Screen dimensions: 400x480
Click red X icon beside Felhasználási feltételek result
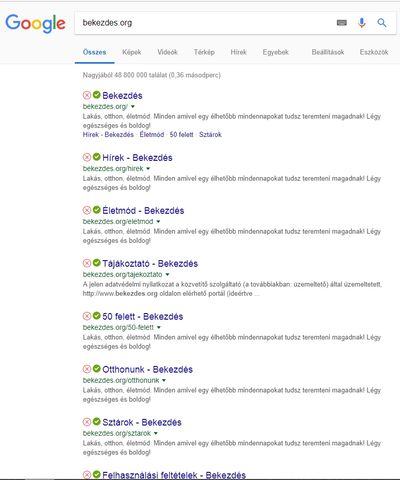click(87, 475)
